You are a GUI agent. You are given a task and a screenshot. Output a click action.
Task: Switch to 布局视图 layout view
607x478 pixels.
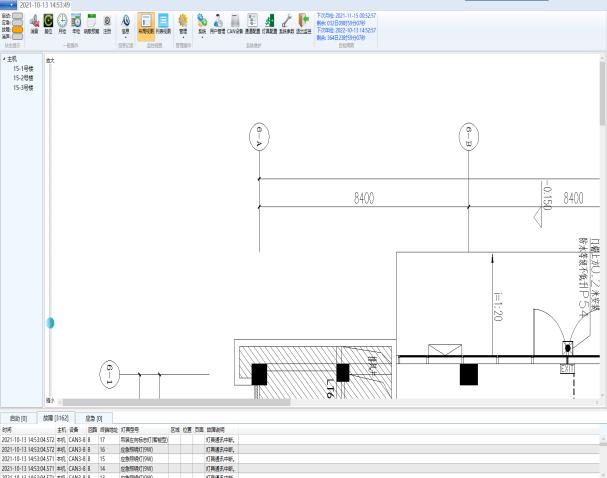[x=145, y=22]
